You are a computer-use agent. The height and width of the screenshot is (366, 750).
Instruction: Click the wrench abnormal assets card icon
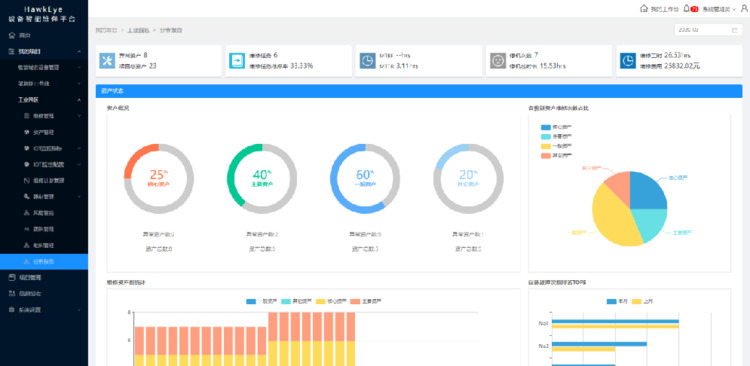point(107,61)
